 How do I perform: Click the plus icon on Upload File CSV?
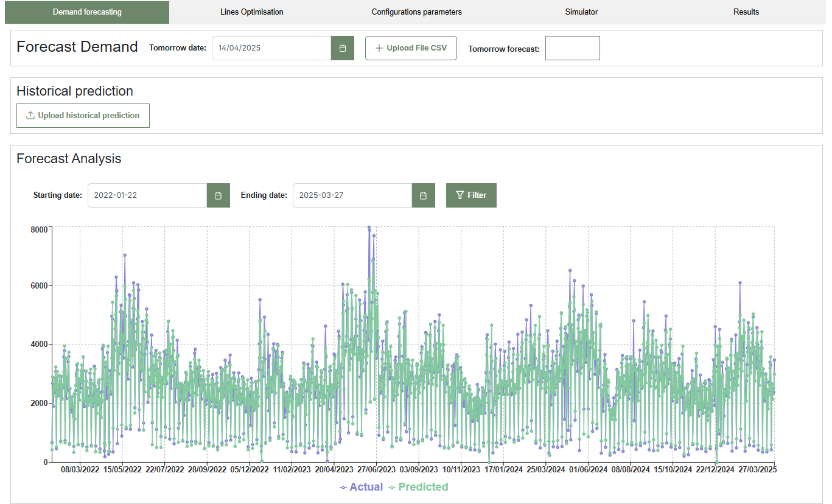[379, 48]
